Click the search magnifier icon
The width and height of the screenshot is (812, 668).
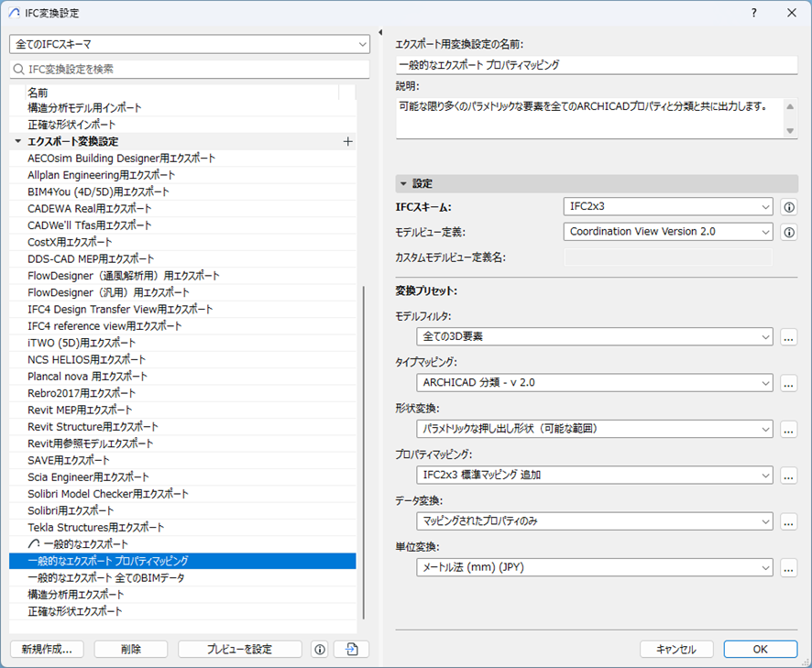[x=18, y=70]
